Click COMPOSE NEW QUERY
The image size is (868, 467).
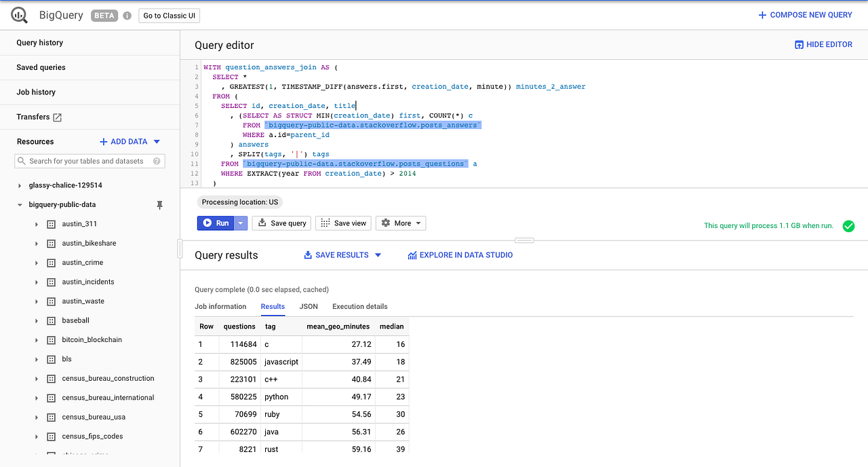point(804,14)
